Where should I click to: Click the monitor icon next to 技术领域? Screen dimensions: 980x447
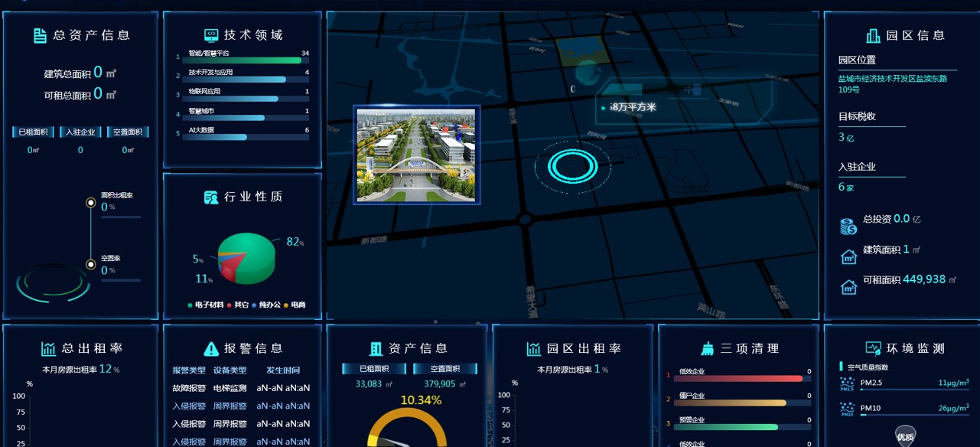(211, 35)
